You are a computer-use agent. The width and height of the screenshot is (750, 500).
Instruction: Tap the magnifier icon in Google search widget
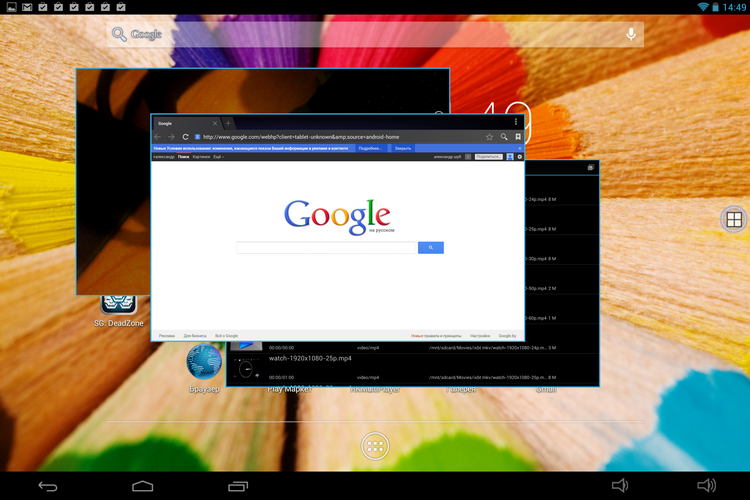[119, 34]
